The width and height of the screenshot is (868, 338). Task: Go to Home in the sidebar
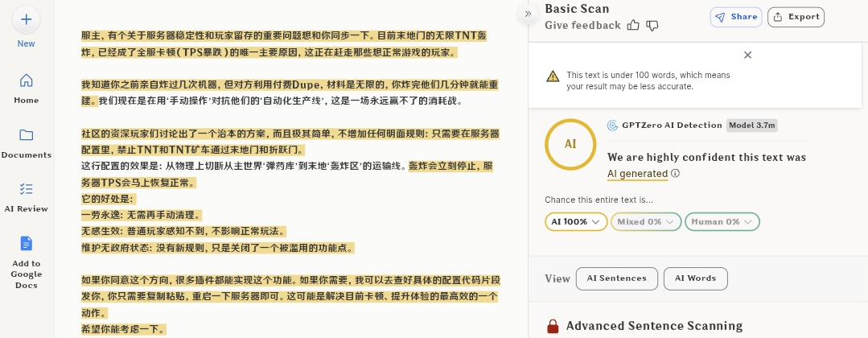(27, 80)
